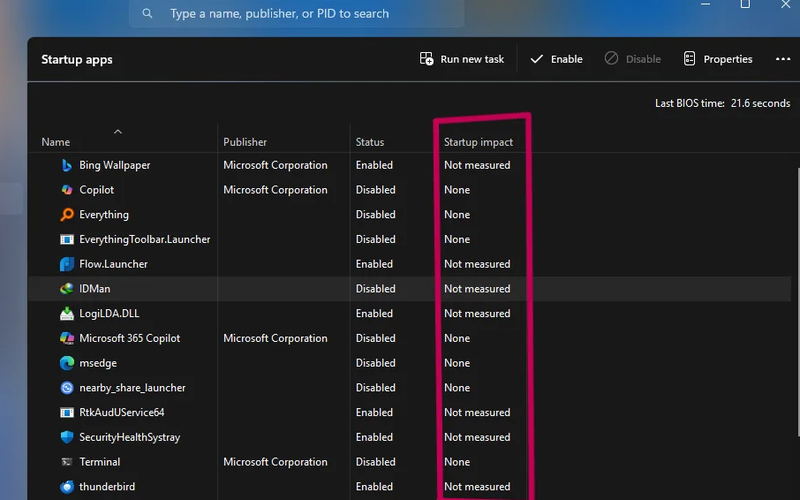Select the nearby_share_launcher icon
The height and width of the screenshot is (500, 800).
coord(67,388)
